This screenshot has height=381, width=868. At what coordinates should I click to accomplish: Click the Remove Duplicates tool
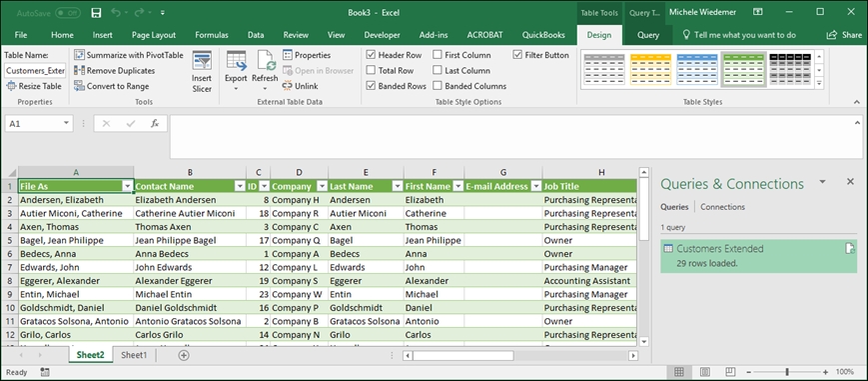coord(115,70)
